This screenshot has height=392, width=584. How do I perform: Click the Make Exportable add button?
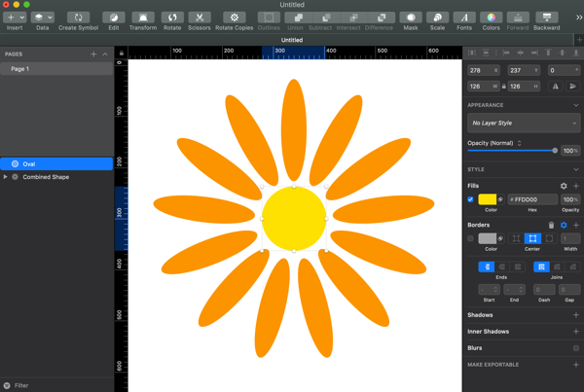coord(576,365)
